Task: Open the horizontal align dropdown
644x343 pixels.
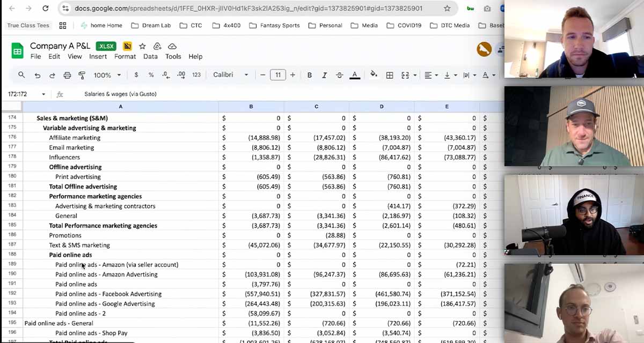Action: (431, 75)
